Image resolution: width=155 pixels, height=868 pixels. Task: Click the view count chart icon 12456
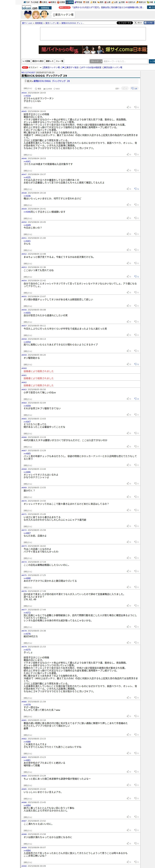point(48,89)
